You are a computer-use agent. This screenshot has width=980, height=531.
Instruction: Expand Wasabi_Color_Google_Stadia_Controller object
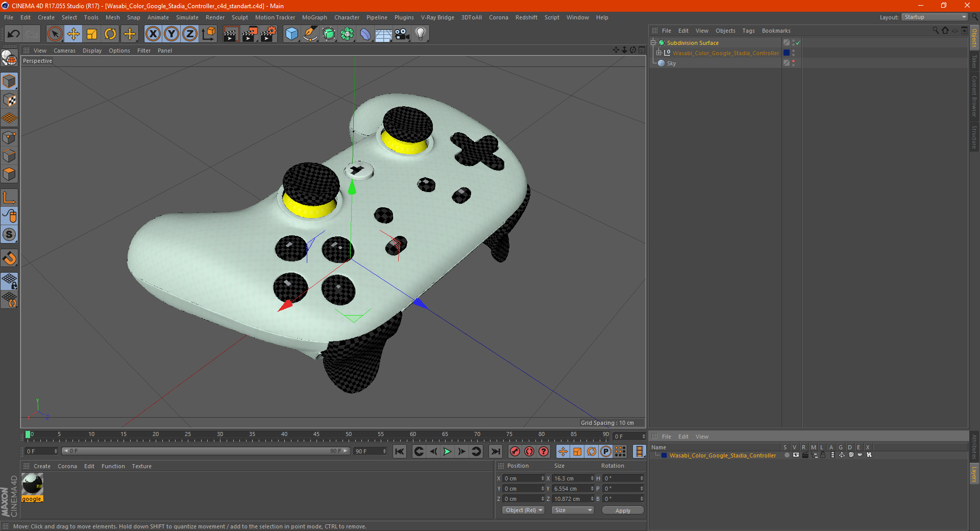(658, 53)
